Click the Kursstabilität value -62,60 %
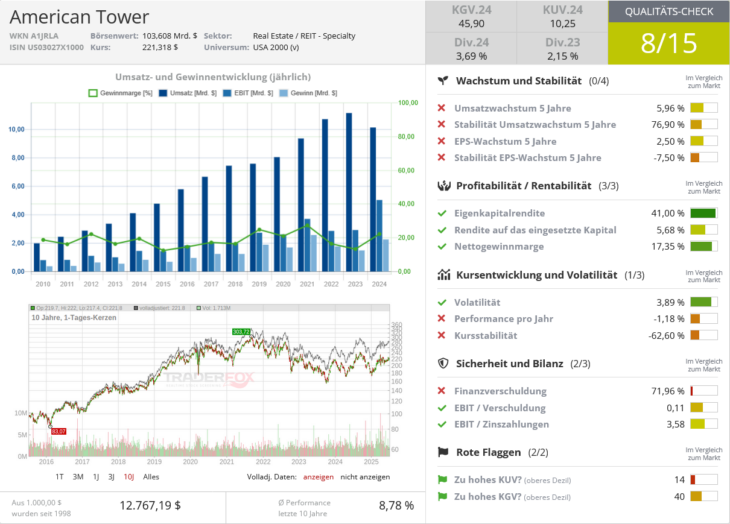Viewport: 730px width, 524px height. coord(666,335)
